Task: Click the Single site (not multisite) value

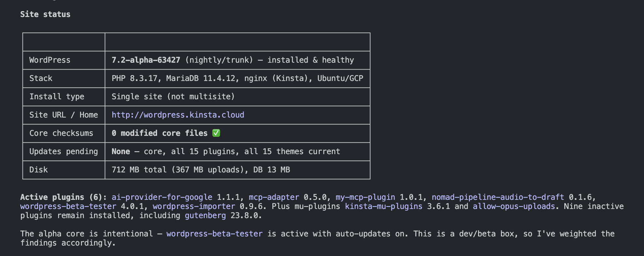Action: [x=173, y=97]
